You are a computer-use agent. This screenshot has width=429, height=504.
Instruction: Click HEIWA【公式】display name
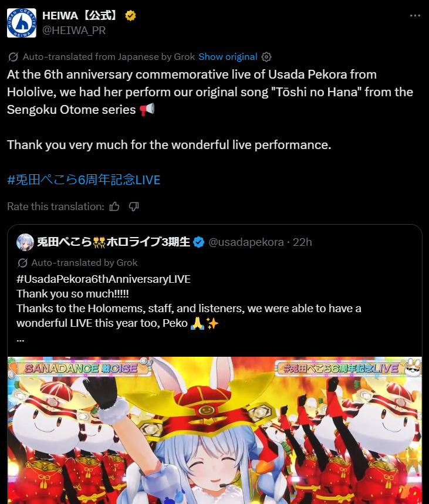coord(79,15)
